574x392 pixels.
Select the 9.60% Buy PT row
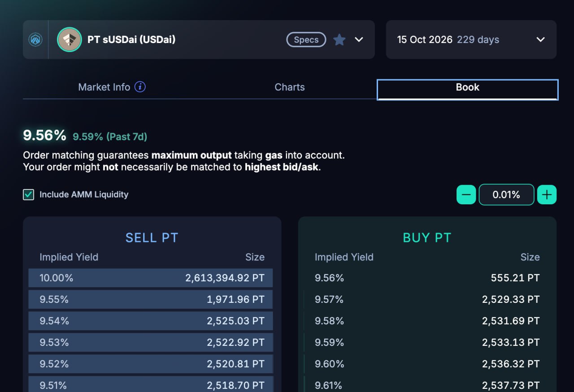tap(427, 364)
